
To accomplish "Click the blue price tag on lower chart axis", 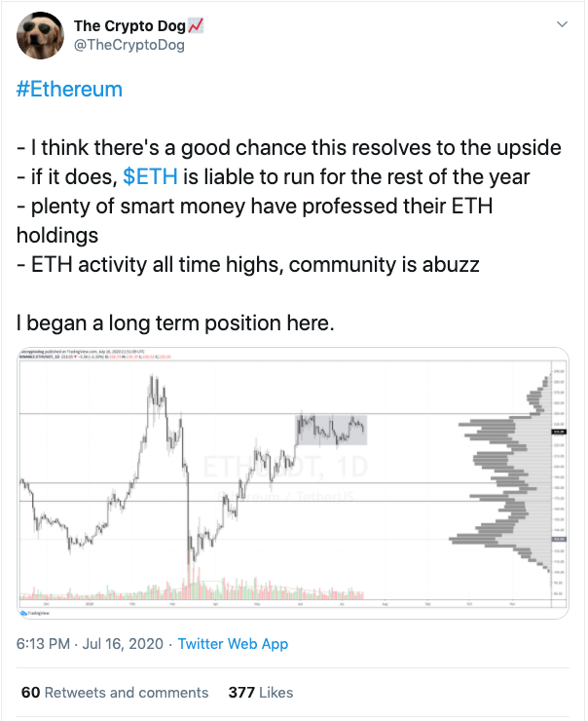I will coord(560,539).
